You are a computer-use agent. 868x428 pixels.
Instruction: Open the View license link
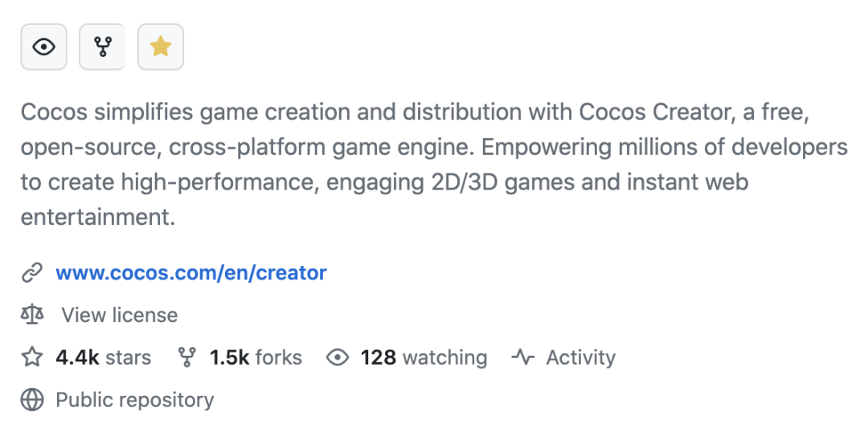click(119, 315)
